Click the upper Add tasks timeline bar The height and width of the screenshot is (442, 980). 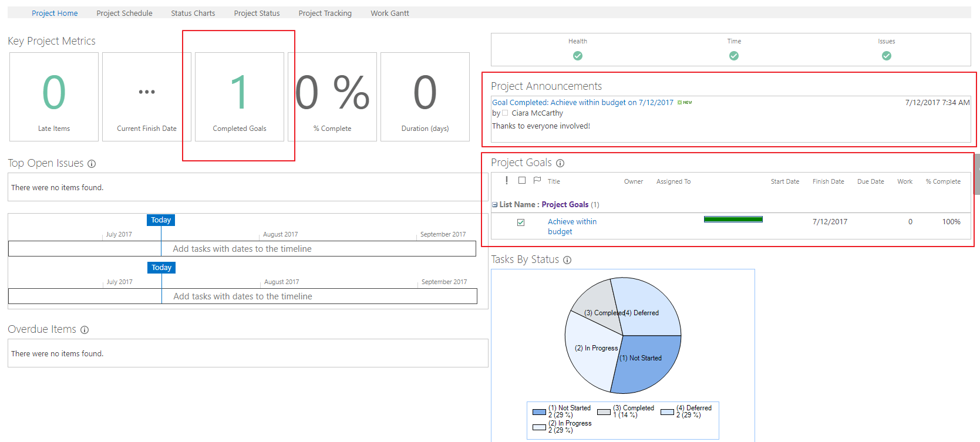point(242,249)
